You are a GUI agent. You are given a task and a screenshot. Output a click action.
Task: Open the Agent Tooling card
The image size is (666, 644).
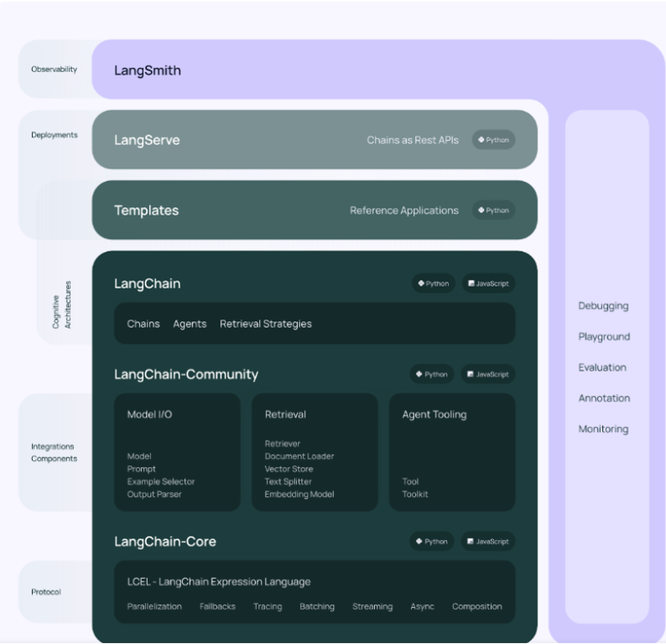(x=452, y=452)
